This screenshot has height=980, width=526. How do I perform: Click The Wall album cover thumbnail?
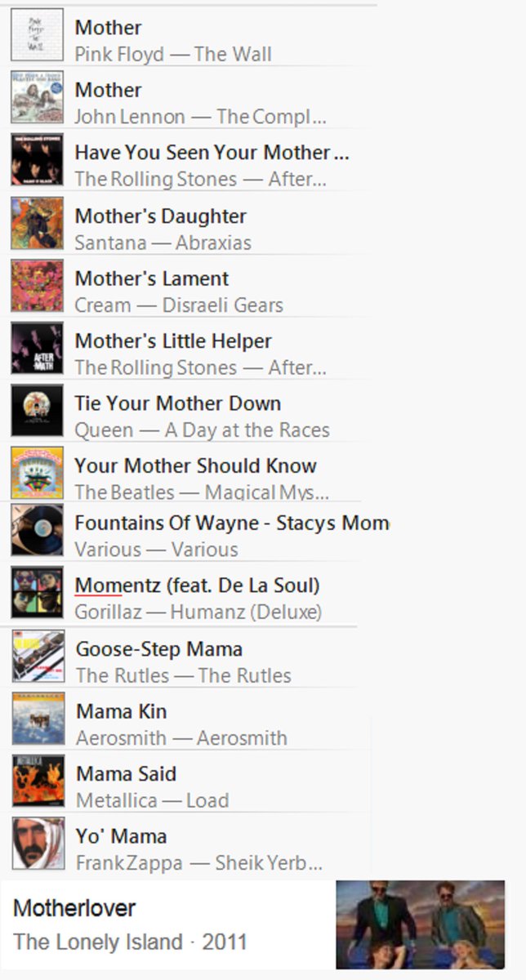pyautogui.click(x=37, y=35)
